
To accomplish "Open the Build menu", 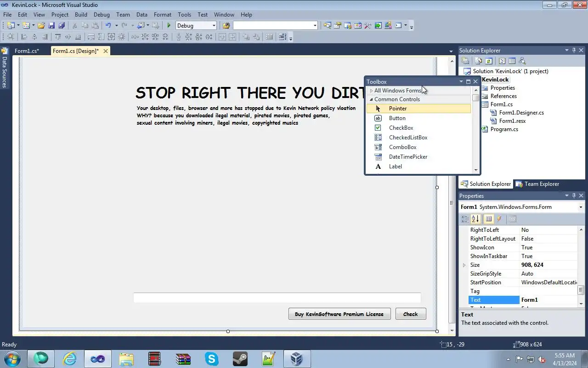I will pyautogui.click(x=81, y=14).
